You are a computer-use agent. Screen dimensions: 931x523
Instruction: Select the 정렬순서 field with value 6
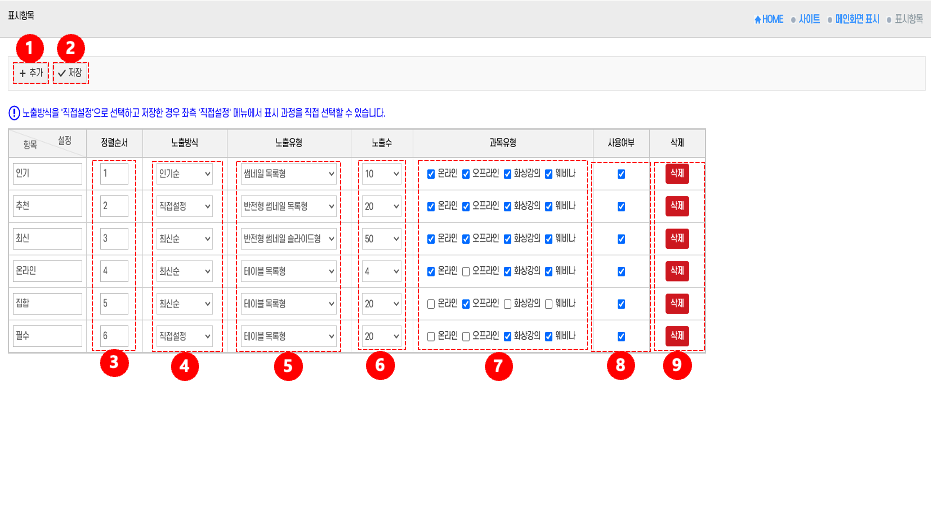pyautogui.click(x=114, y=336)
